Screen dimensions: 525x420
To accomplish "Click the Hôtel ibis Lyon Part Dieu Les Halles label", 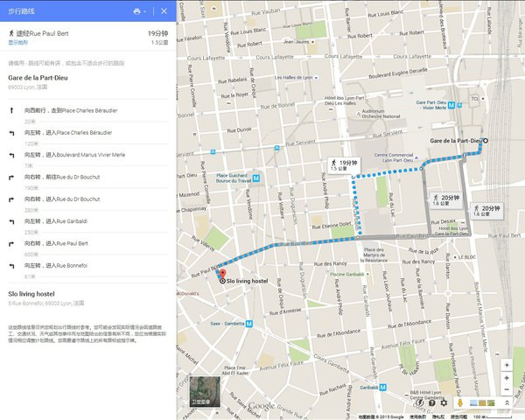I will click(344, 101).
